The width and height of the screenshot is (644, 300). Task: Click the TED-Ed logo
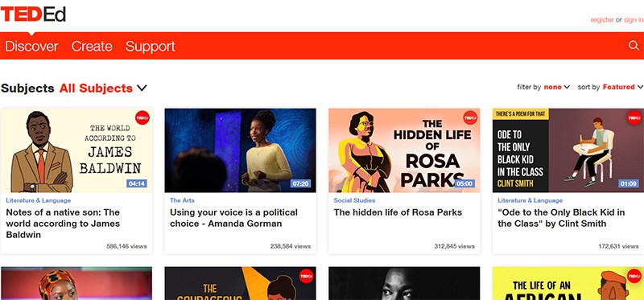[x=33, y=14]
